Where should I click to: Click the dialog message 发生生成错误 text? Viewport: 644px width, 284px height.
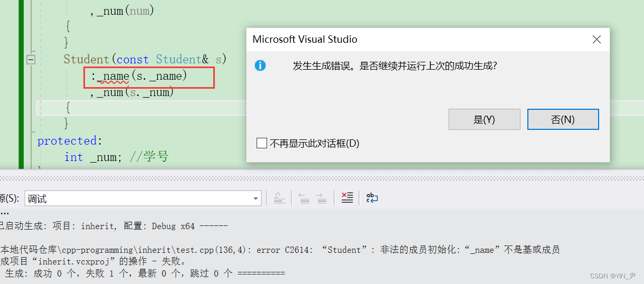(395, 66)
